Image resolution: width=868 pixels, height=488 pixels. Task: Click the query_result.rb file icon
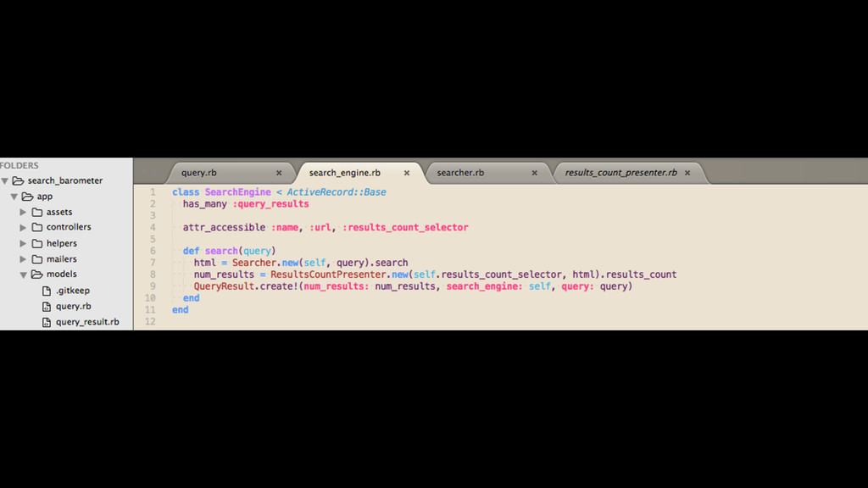point(47,322)
